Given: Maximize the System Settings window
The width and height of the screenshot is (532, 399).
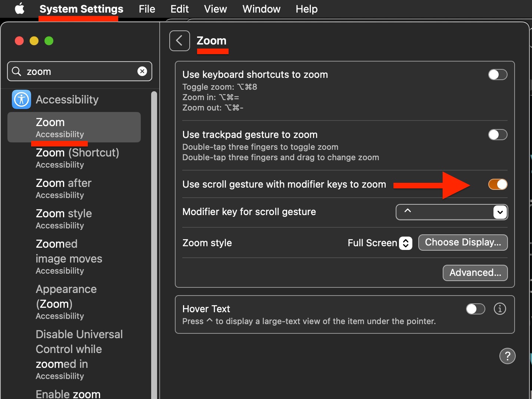Looking at the screenshot, I should pos(49,41).
